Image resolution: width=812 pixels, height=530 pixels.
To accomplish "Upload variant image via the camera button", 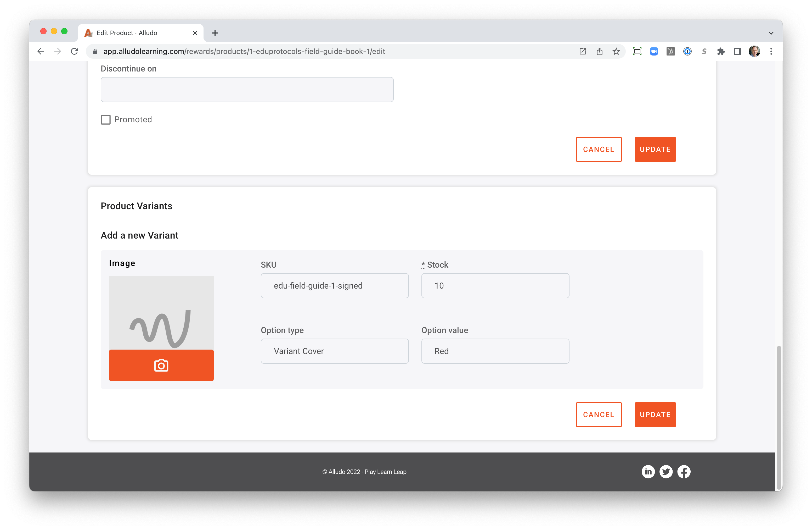I will click(161, 365).
